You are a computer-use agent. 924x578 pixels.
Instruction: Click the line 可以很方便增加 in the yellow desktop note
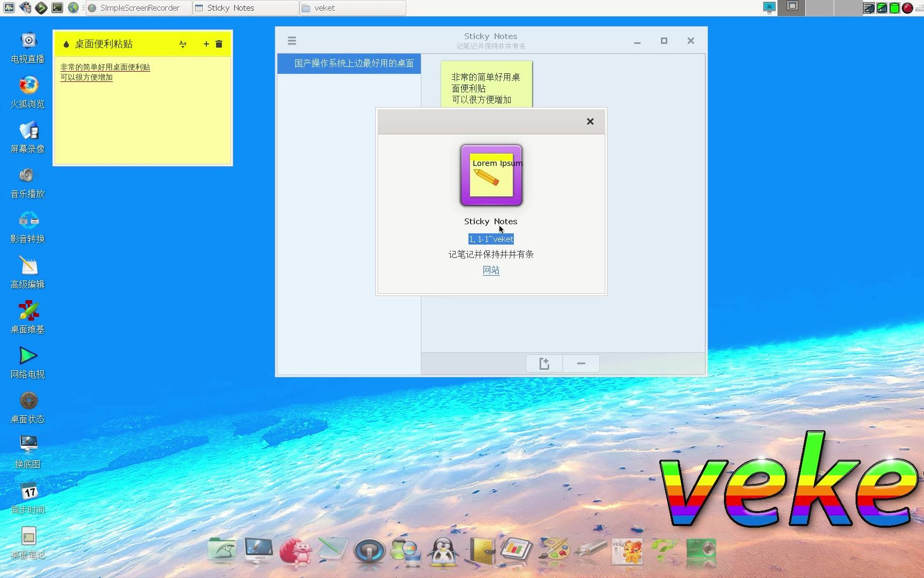86,78
